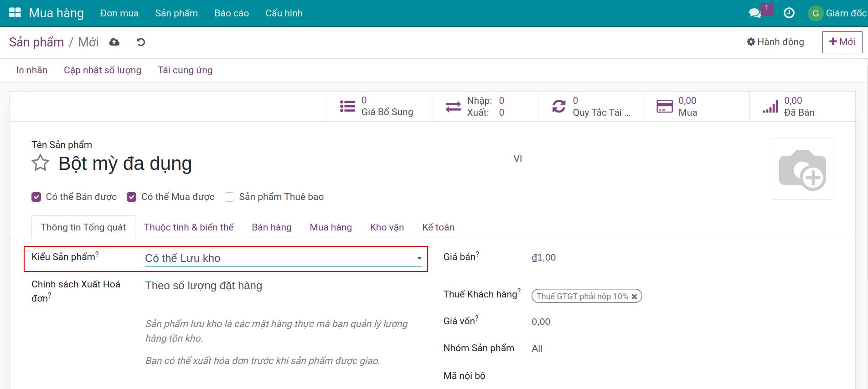This screenshot has height=389, width=868.
Task: Open the Nhập Xuất transfers stat button
Action: (486, 106)
